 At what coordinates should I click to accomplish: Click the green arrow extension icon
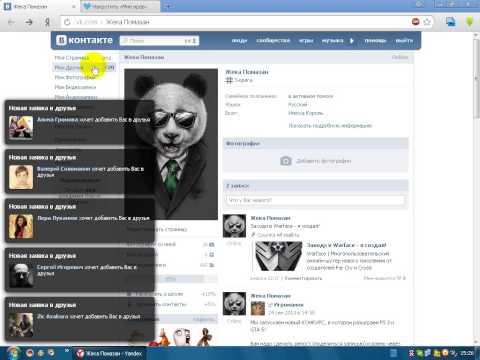(x=470, y=22)
